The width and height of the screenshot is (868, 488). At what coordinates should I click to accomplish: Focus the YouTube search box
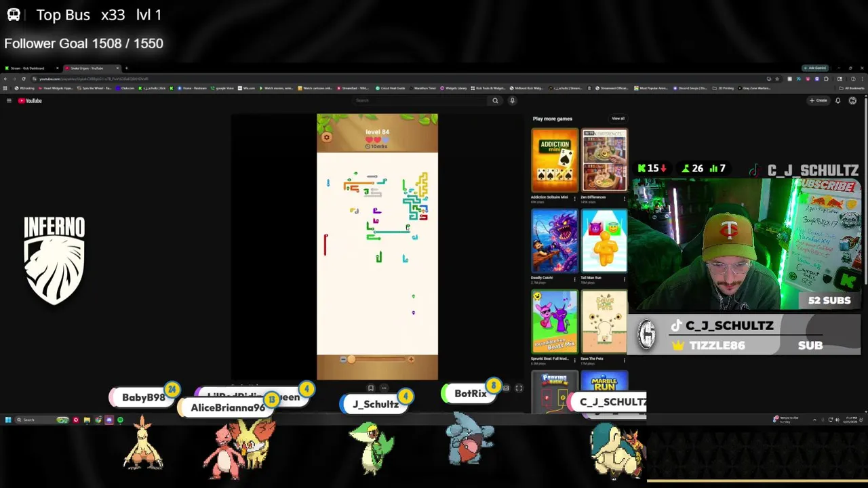point(420,100)
